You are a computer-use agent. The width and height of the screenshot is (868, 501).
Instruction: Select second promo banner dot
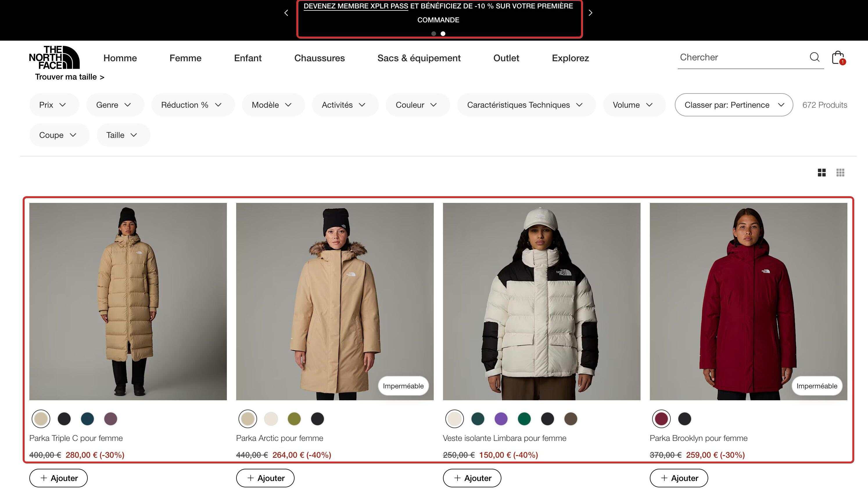click(x=443, y=34)
